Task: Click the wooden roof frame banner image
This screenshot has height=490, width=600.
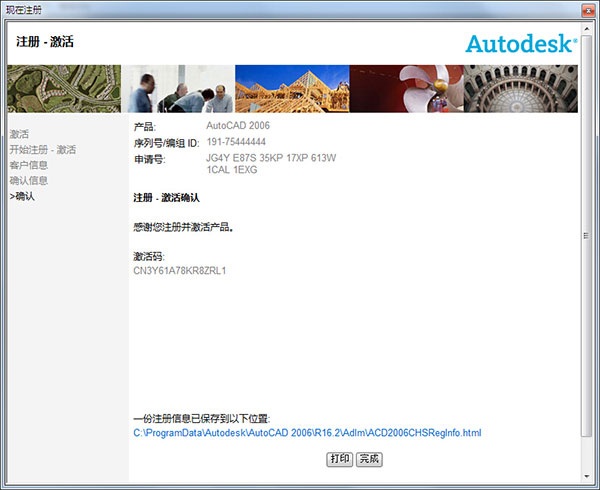Action: [292, 89]
